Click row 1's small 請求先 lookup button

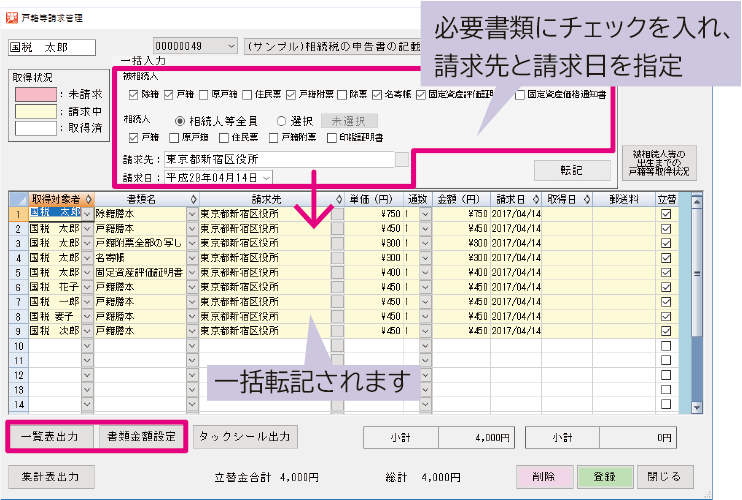click(338, 213)
